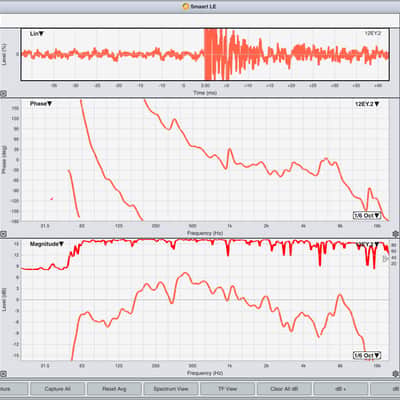Click the round icon below the impulse pane
This screenshot has width=400, height=400.
tap(3, 94)
